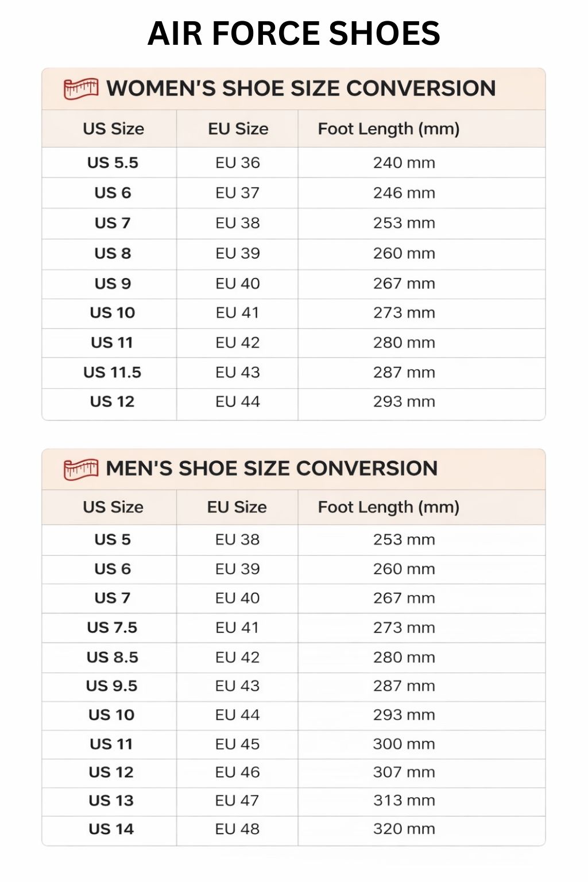The image size is (588, 882).
Task: Click the EU Size header in men's table
Action: click(x=237, y=507)
